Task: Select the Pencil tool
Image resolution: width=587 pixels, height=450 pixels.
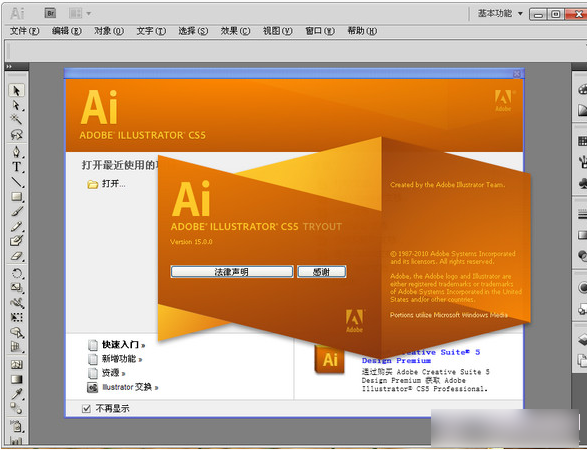Action: pyautogui.click(x=16, y=226)
